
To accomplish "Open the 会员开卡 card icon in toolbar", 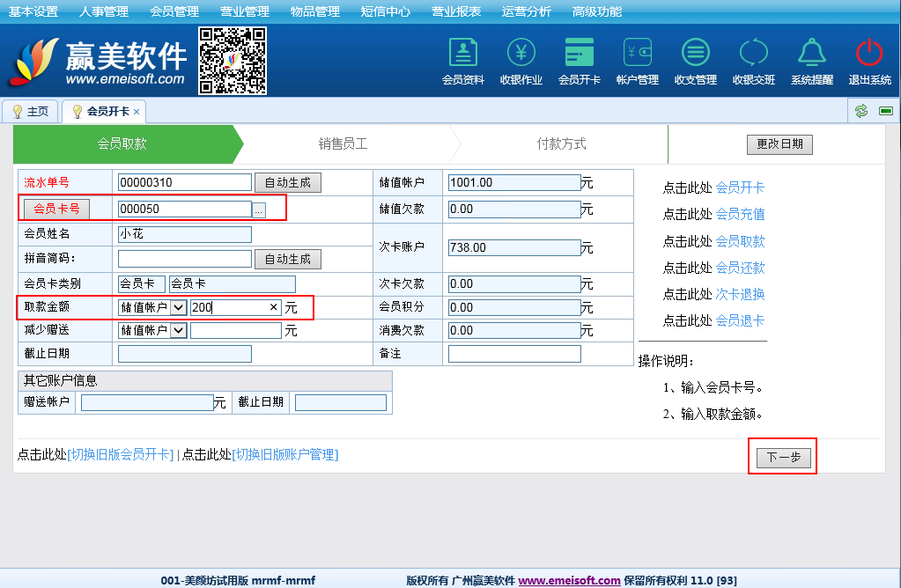I will pos(579,55).
